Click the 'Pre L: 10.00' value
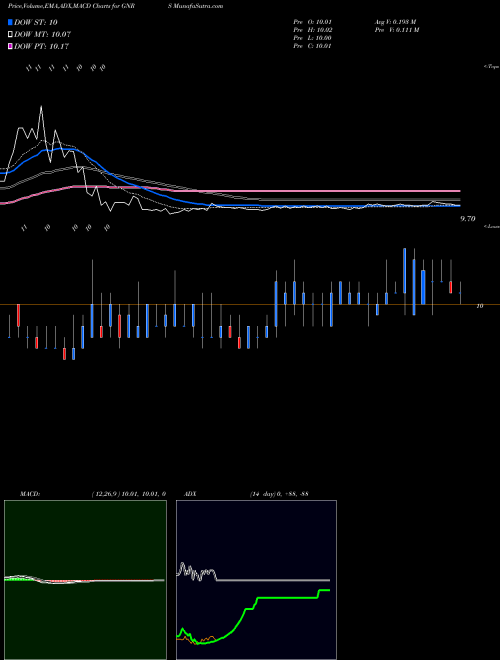This screenshot has width=500, height=660. (x=312, y=38)
